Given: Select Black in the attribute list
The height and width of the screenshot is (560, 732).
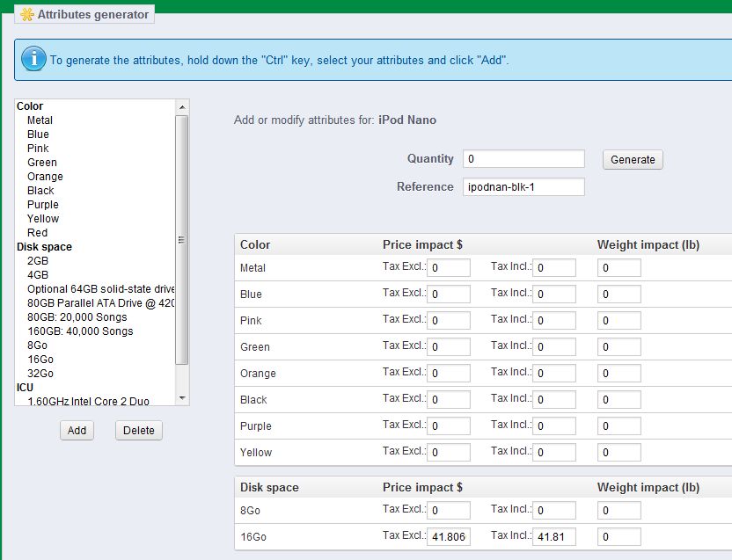Looking at the screenshot, I should click(x=40, y=191).
